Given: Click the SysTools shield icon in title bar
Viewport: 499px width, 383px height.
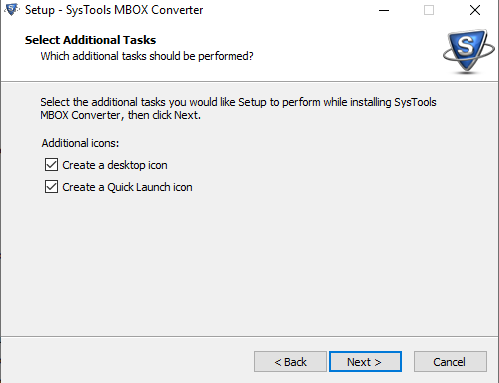Looking at the screenshot, I should pos(12,10).
